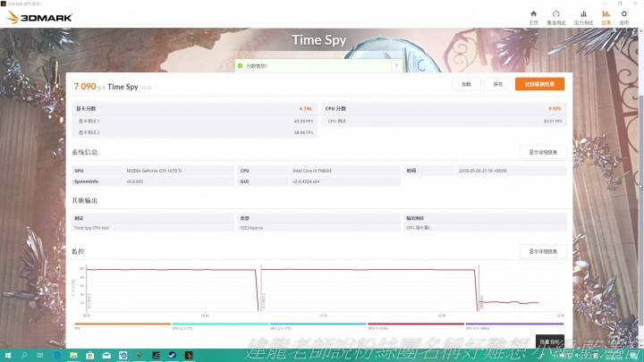Open File Explorer from taskbar
This screenshot has height=362, width=644.
[73, 356]
